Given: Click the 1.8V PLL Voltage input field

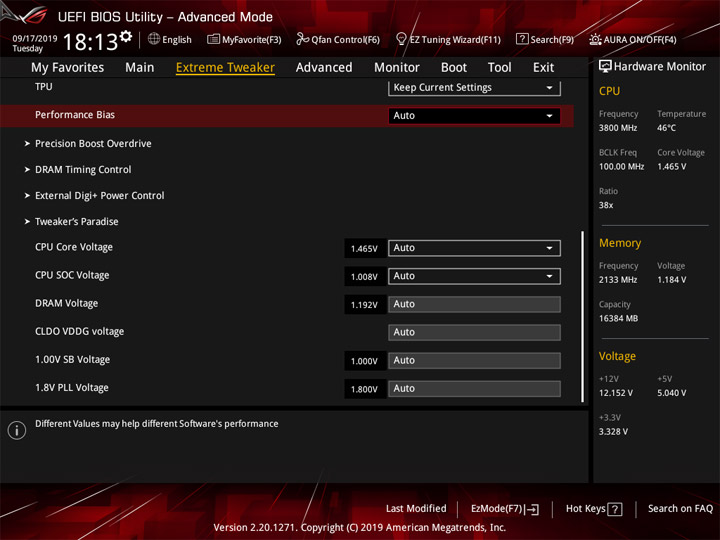Looking at the screenshot, I should coord(474,388).
